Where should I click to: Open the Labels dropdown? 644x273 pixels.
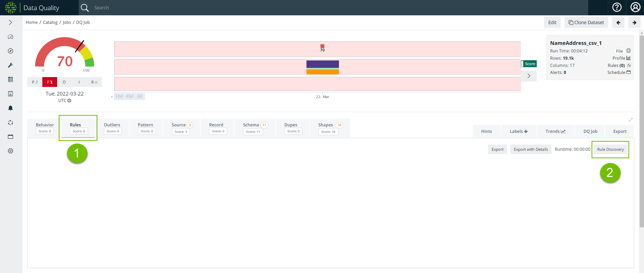[518, 131]
